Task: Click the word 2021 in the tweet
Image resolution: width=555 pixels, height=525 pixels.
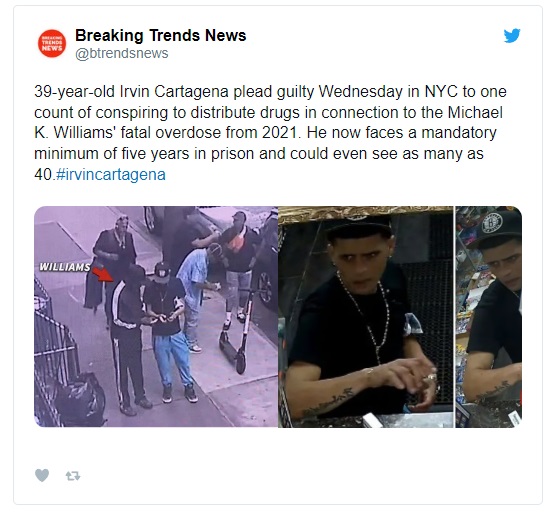Action: [x=279, y=133]
